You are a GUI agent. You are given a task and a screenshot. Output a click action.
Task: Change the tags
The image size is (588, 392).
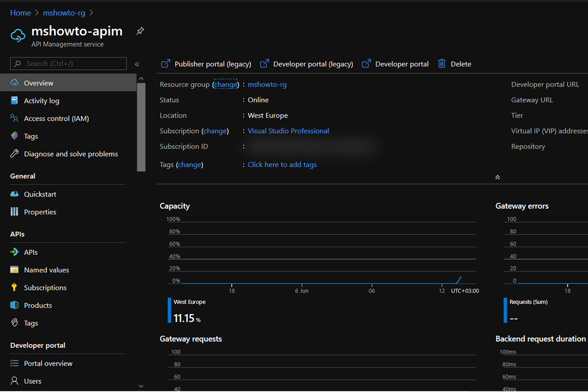190,164
